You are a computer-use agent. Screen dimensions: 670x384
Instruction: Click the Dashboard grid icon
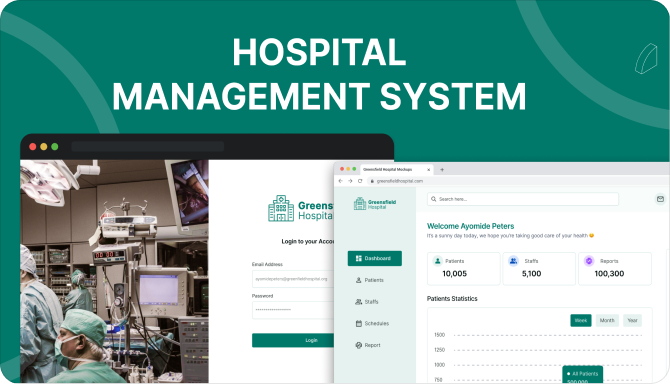pos(359,258)
